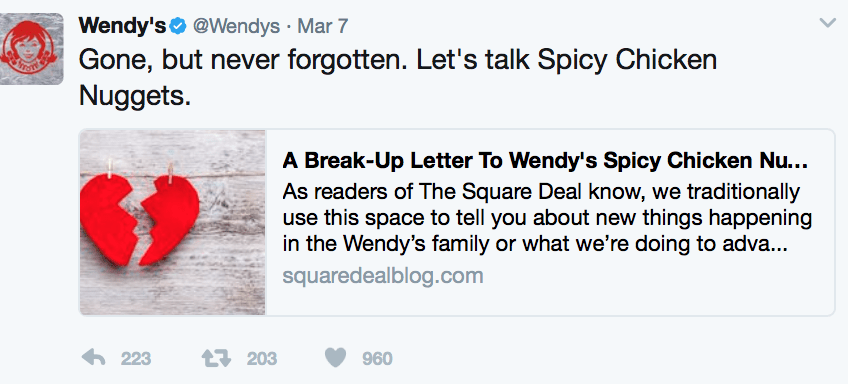This screenshot has width=848, height=384.
Task: View the 203 retweet count
Action: 262,359
